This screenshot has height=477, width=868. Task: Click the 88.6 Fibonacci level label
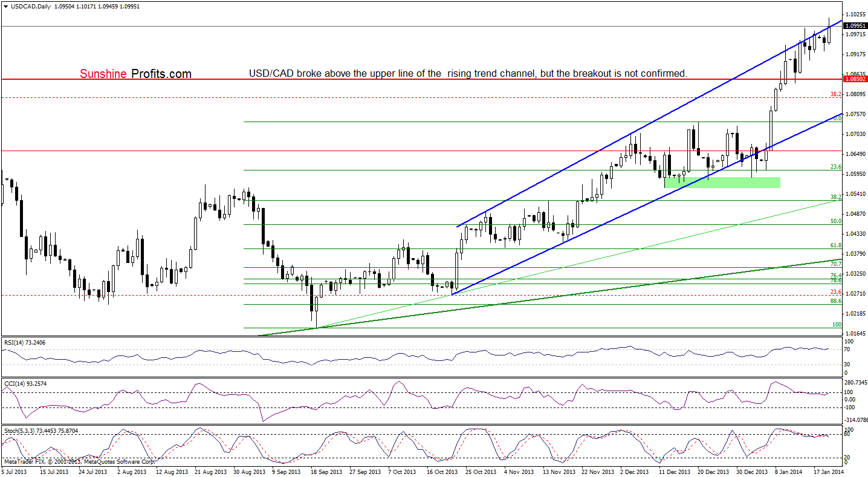point(836,300)
